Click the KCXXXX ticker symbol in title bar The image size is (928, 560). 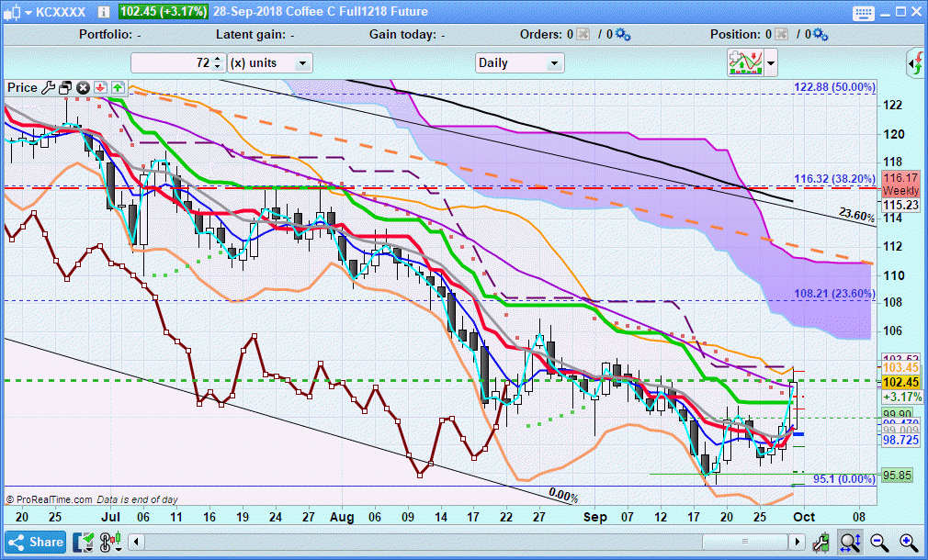tap(61, 12)
